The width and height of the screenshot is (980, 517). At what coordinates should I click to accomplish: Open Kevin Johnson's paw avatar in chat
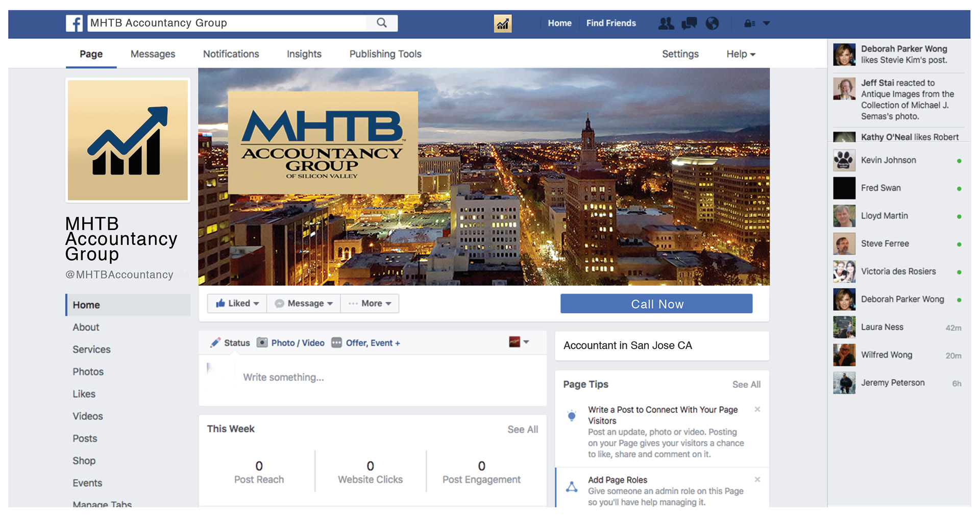pyautogui.click(x=844, y=160)
